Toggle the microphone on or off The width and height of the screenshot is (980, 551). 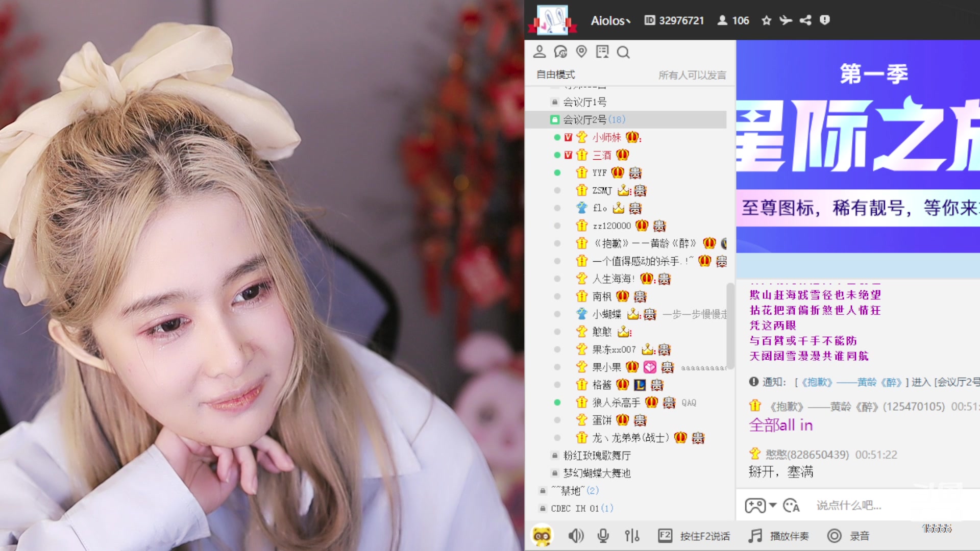click(603, 536)
